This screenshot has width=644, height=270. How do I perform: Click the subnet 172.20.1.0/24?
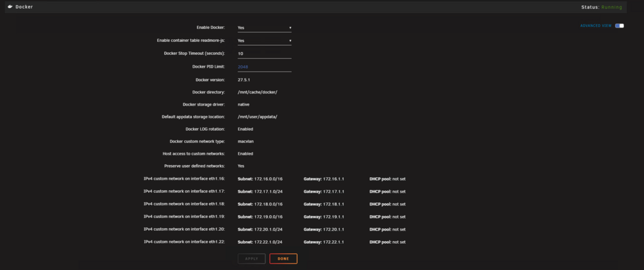(268, 229)
